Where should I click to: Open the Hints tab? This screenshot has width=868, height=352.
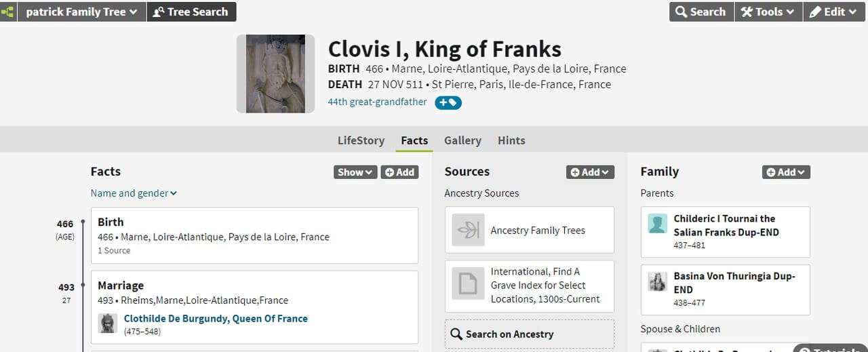[x=511, y=140]
